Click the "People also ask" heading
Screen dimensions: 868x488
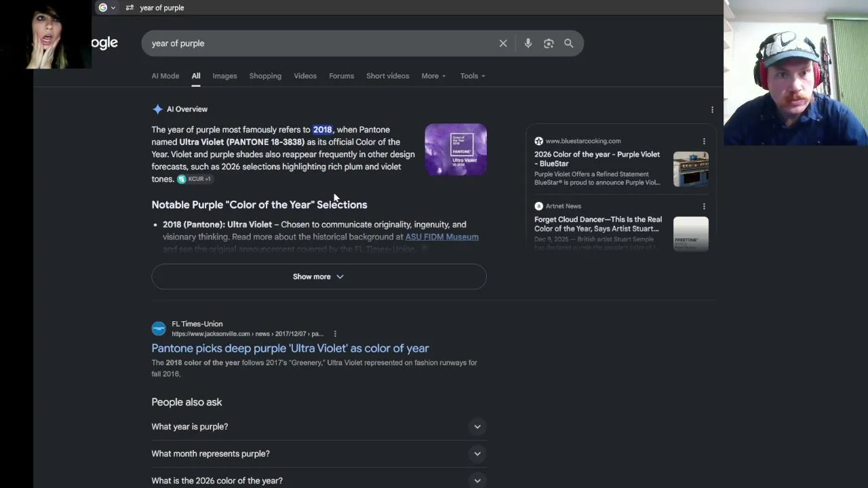pos(186,402)
